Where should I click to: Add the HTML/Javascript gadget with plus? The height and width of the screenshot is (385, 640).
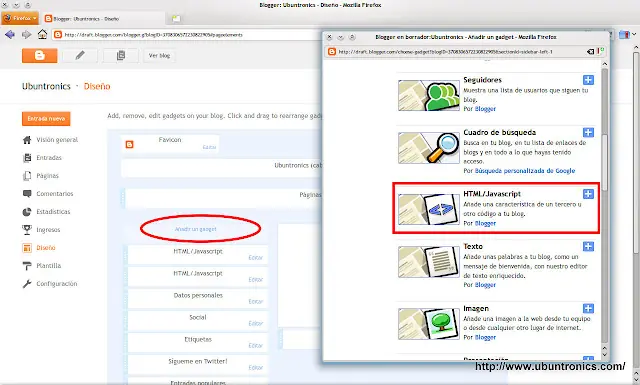[x=588, y=194]
